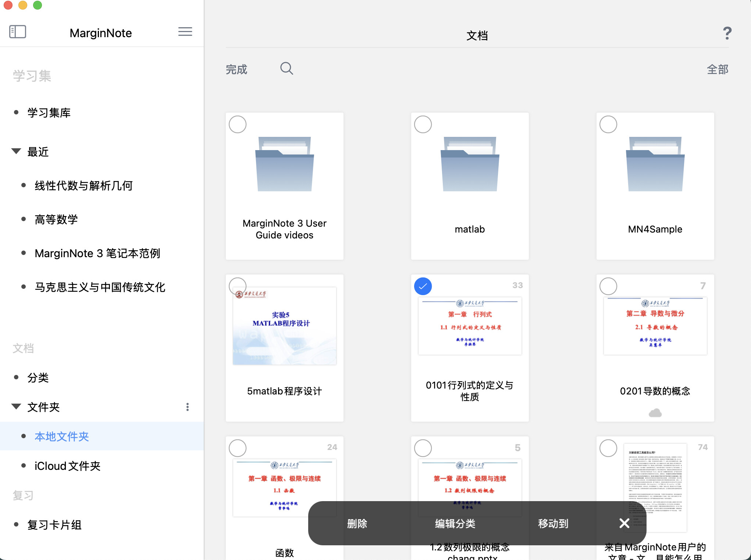Select the circle on MN4Sample folder
The width and height of the screenshot is (751, 560).
[x=608, y=124]
